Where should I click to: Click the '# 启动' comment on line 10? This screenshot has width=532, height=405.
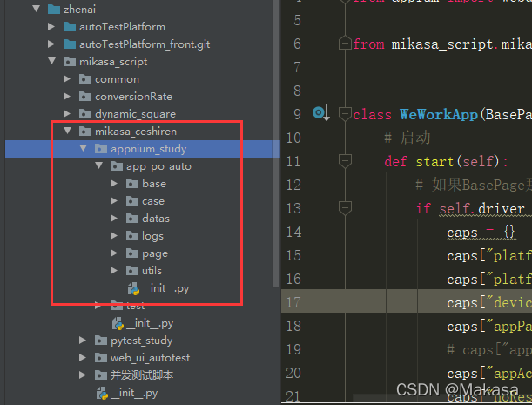click(407, 138)
